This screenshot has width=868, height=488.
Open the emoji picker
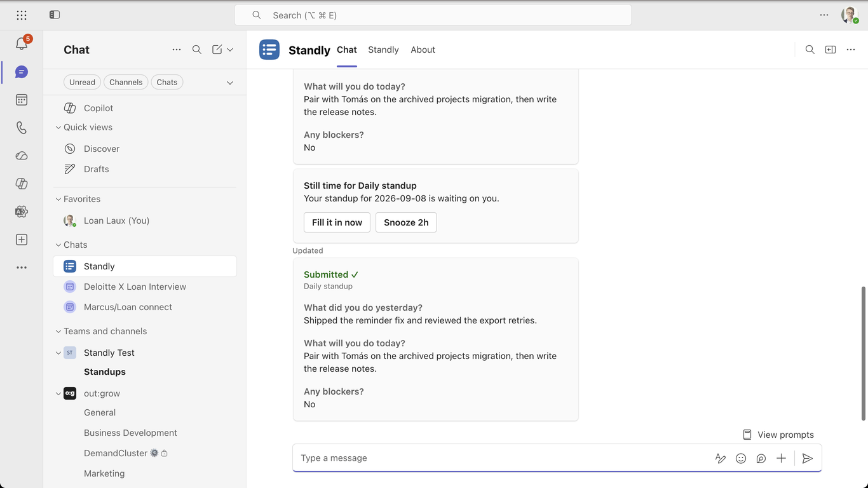click(741, 458)
